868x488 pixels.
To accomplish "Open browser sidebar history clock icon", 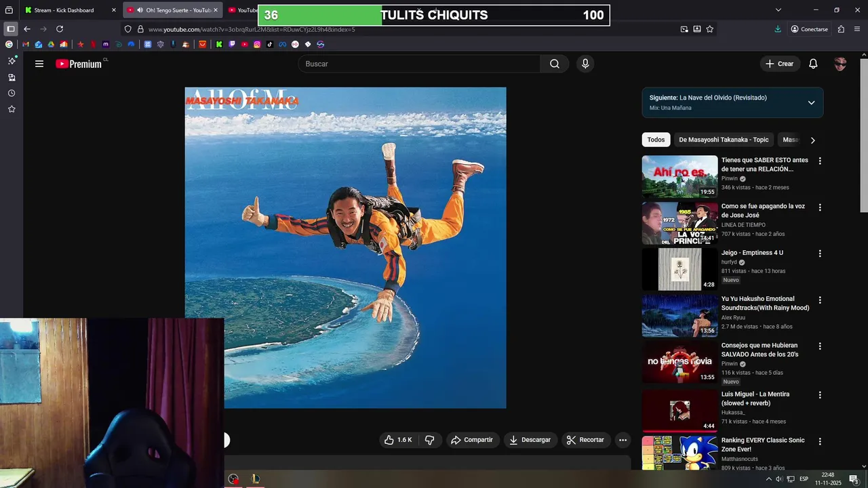I will (12, 93).
